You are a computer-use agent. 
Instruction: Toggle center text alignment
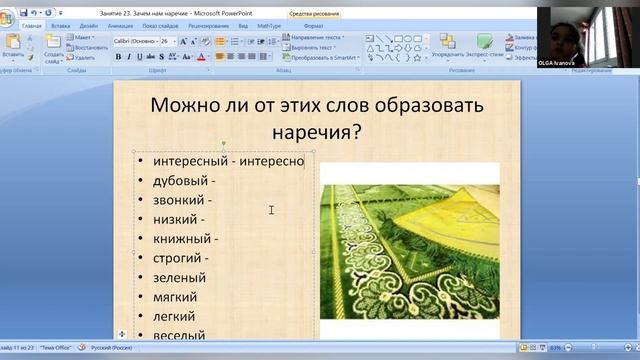pyautogui.click(x=231, y=56)
